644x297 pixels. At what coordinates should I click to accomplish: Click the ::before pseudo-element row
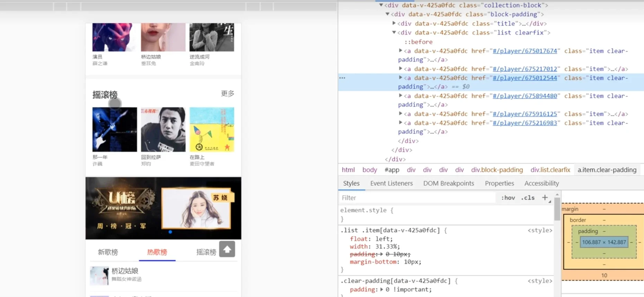coord(418,42)
